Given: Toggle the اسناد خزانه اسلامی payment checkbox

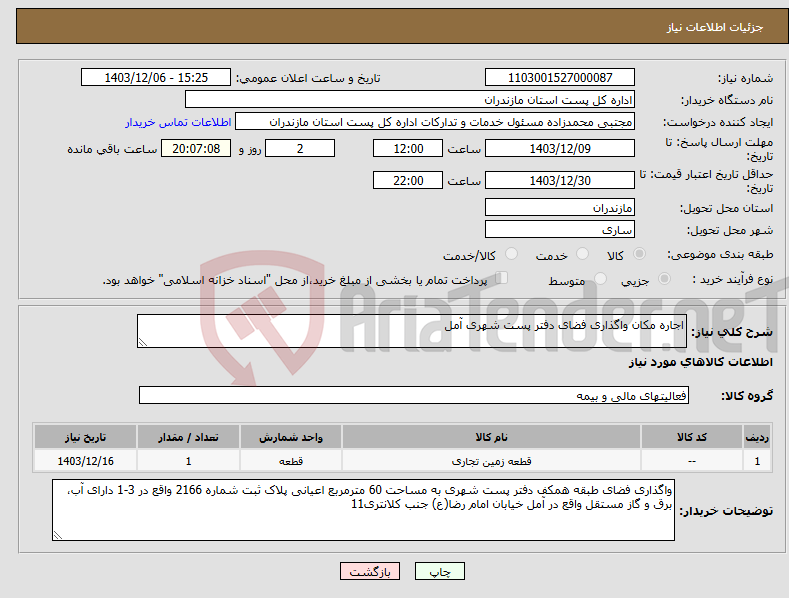Looking at the screenshot, I should pos(502,278).
